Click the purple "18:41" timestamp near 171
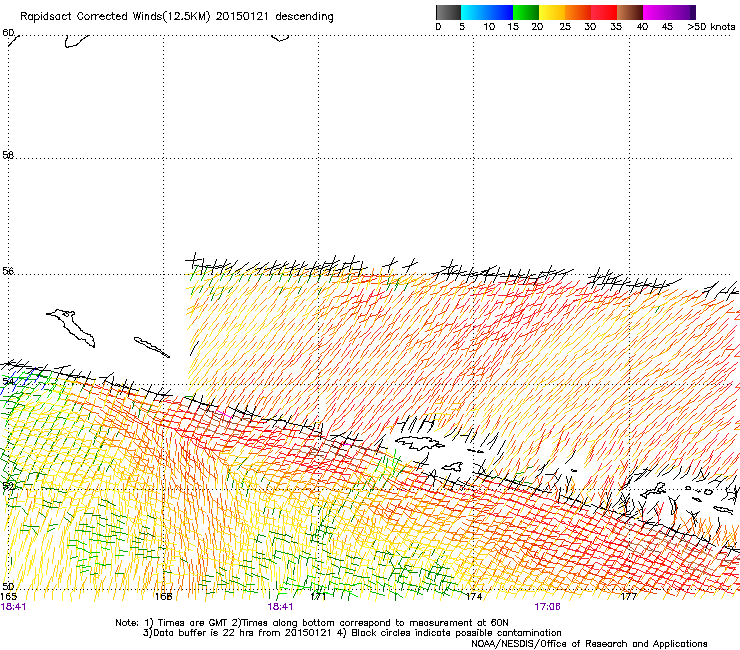This screenshot has height=650, width=740. pyautogui.click(x=280, y=607)
